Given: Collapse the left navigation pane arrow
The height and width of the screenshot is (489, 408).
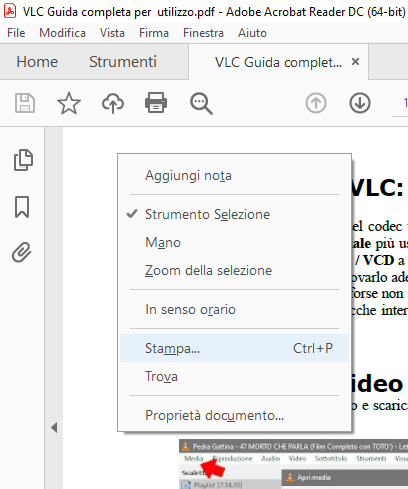Looking at the screenshot, I should coord(54,427).
